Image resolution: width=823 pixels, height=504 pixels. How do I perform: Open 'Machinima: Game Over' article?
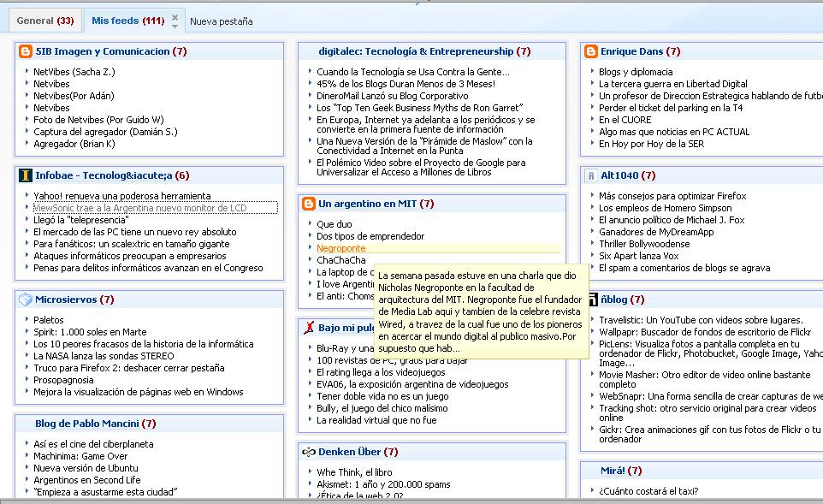[80, 456]
